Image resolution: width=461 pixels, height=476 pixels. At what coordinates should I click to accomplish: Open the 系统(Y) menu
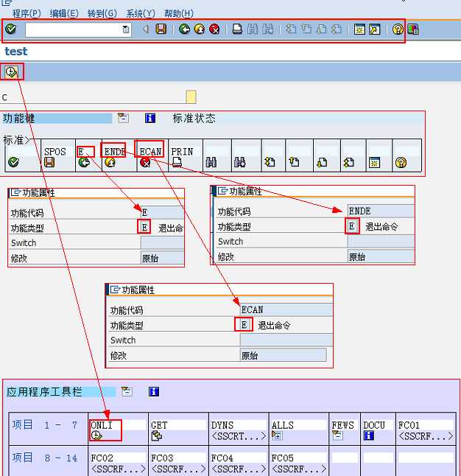click(141, 13)
